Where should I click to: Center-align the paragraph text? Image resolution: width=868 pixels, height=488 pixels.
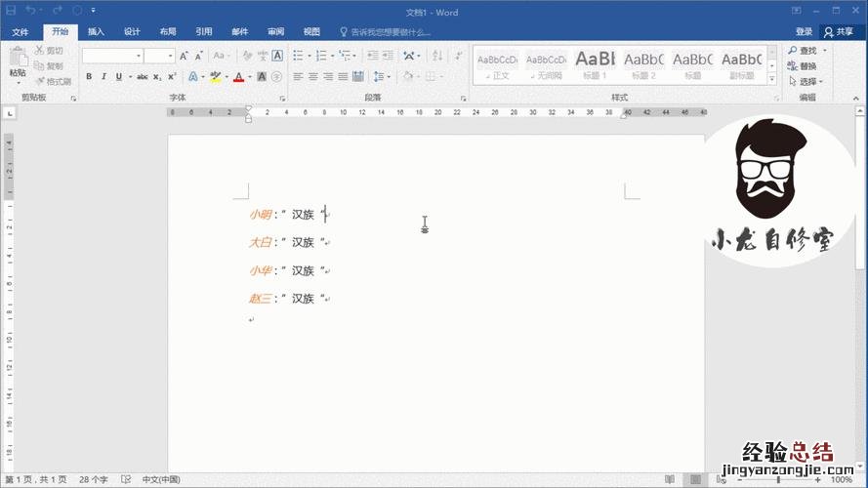pyautogui.click(x=313, y=76)
